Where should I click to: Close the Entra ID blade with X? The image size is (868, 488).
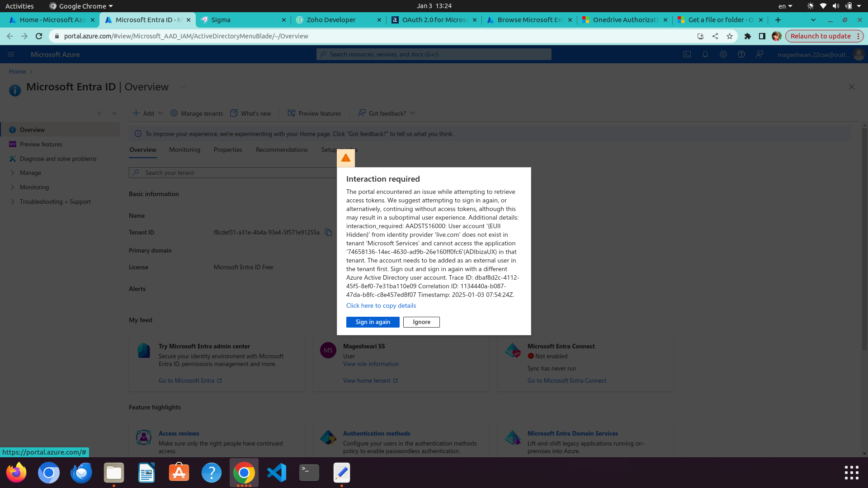851,87
